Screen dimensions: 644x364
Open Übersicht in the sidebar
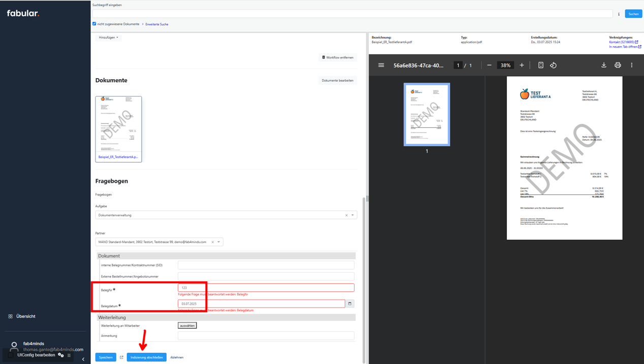tap(25, 316)
